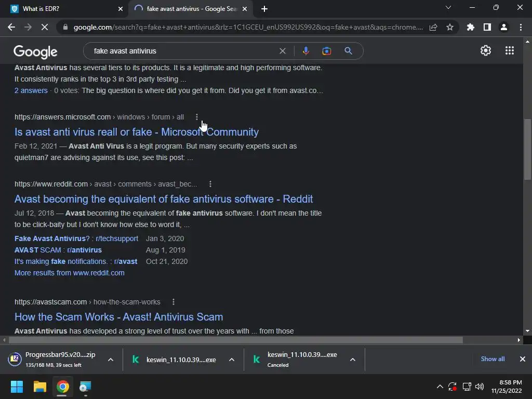Share this page from the address bar
Viewport: 532px width, 399px height.
[x=433, y=27]
